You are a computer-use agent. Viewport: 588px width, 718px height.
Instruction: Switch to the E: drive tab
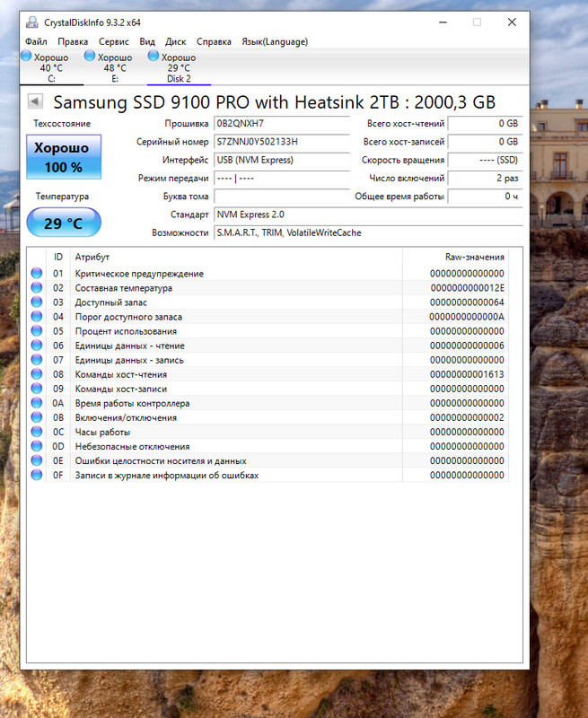click(115, 68)
